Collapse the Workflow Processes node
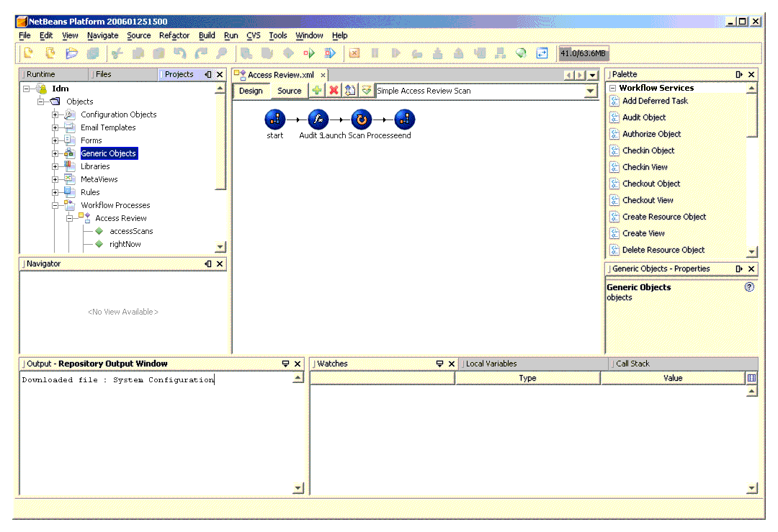The width and height of the screenshot is (778, 532). pos(55,205)
